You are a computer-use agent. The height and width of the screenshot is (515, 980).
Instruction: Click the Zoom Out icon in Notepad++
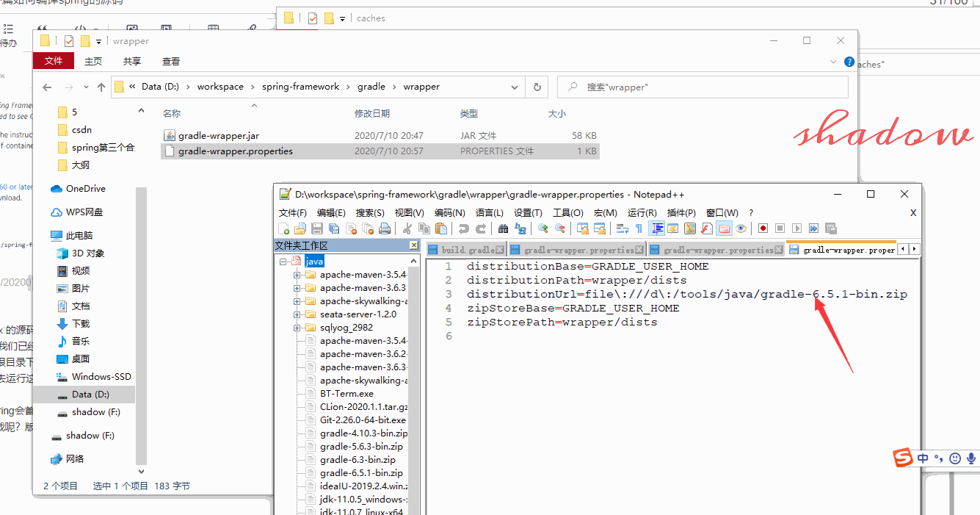(x=559, y=228)
